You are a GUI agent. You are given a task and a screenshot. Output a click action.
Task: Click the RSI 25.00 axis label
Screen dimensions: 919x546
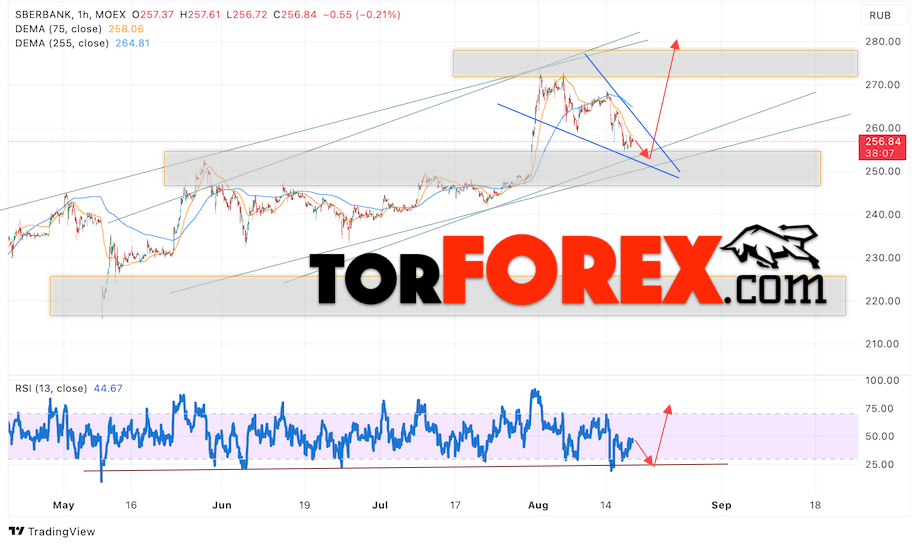[x=880, y=464]
